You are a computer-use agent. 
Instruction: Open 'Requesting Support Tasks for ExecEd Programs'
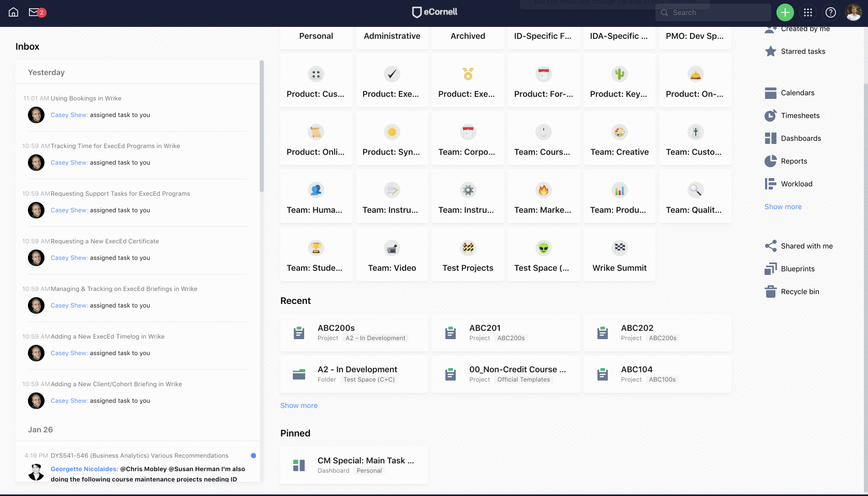[137, 202]
